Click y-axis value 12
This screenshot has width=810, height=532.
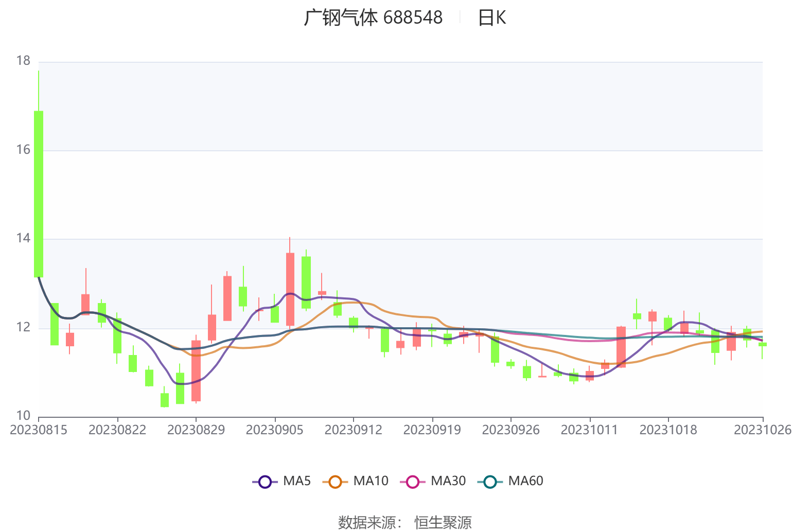tap(24, 327)
